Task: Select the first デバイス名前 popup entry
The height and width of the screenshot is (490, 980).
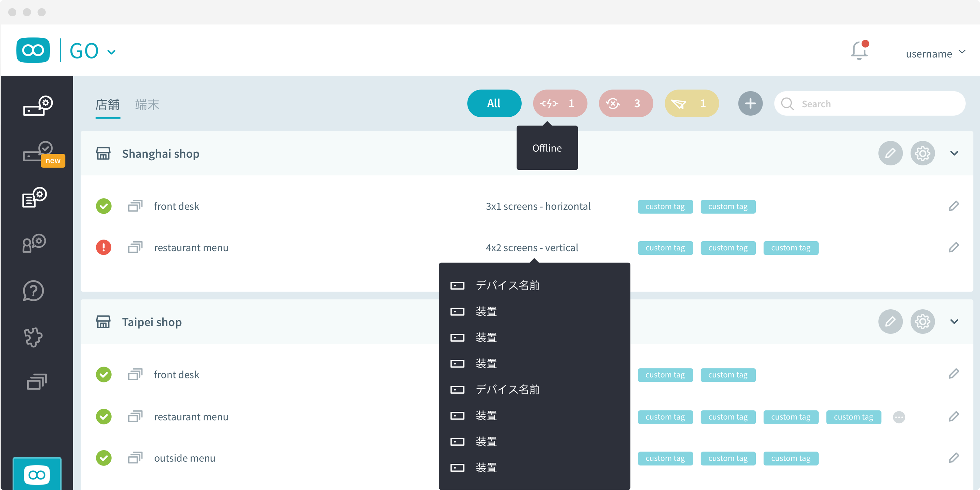Action: 507,285
